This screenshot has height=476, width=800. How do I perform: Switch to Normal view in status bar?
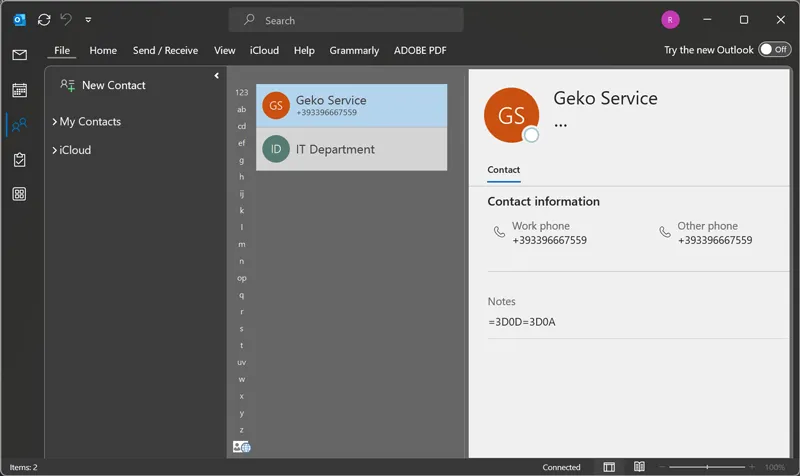click(x=609, y=467)
